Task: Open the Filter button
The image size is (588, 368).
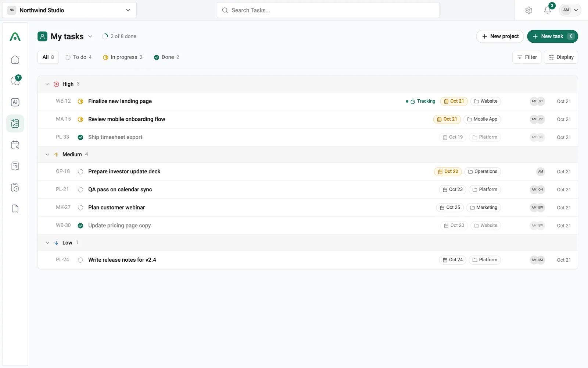Action: point(527,57)
